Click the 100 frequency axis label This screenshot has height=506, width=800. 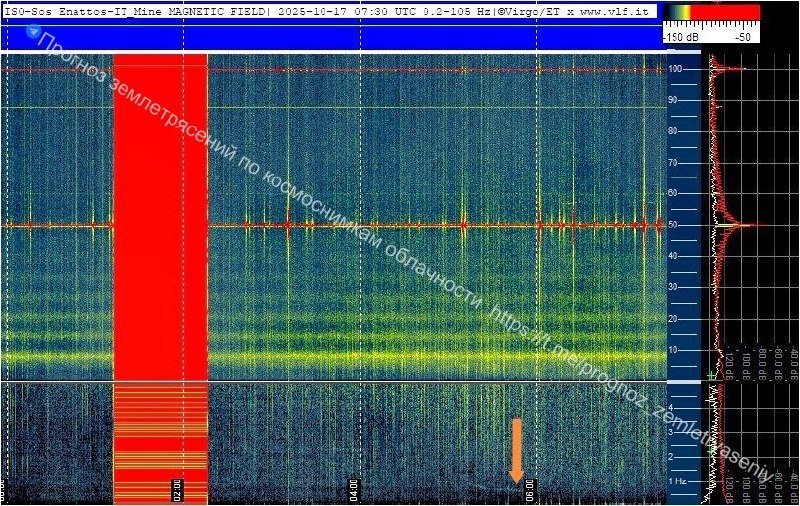675,68
